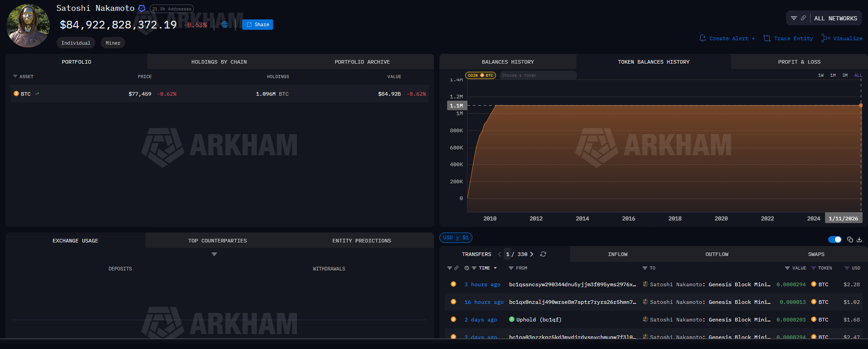Open the Top Counterparties tab
868x349 pixels.
pyautogui.click(x=217, y=241)
